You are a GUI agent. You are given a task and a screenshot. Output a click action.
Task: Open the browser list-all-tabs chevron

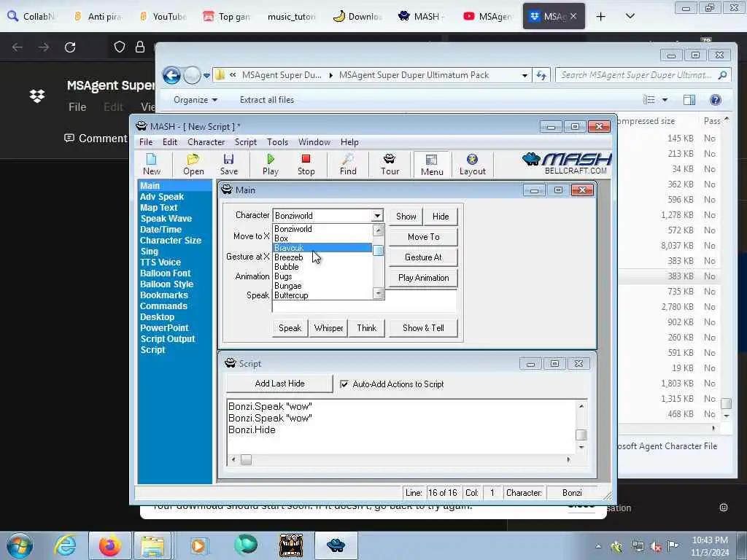(630, 17)
